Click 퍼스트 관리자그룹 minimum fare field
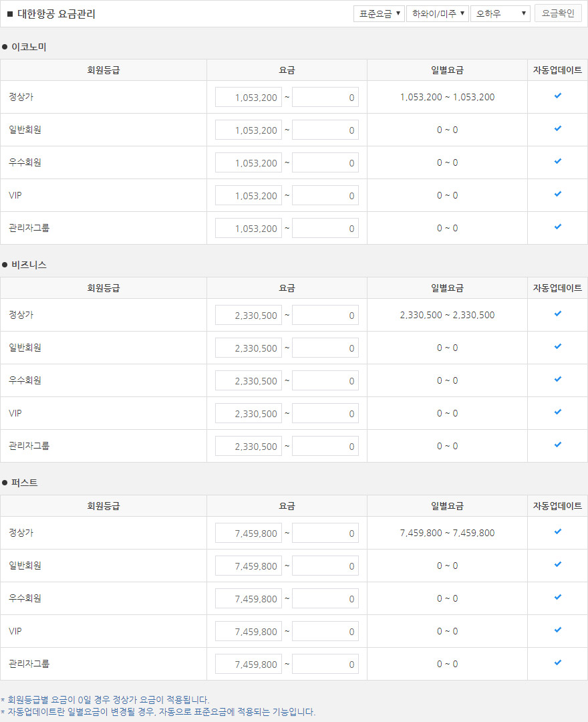The width and height of the screenshot is (588, 722). [249, 664]
